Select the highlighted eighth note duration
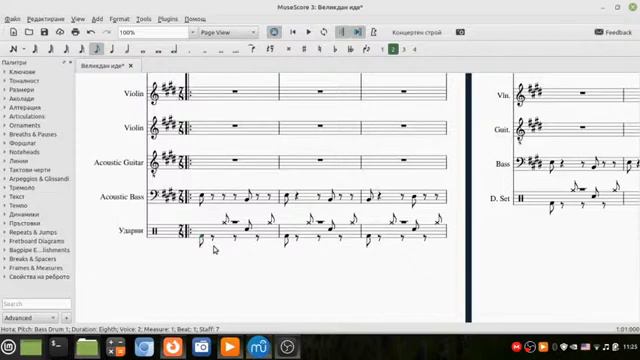The image size is (640, 360). 97,49
